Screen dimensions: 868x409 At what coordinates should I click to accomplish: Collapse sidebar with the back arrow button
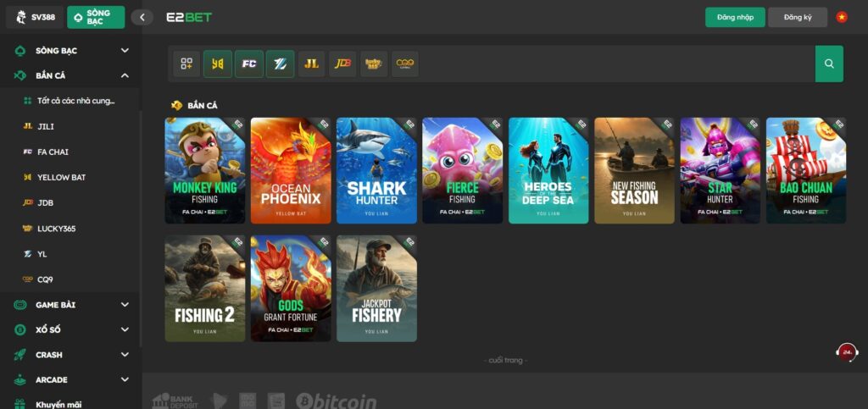tap(142, 17)
